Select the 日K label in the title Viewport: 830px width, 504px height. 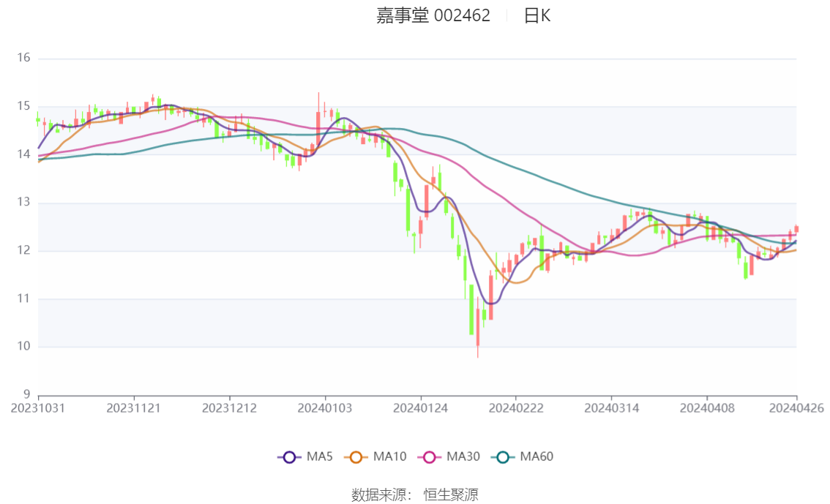[x=536, y=16]
